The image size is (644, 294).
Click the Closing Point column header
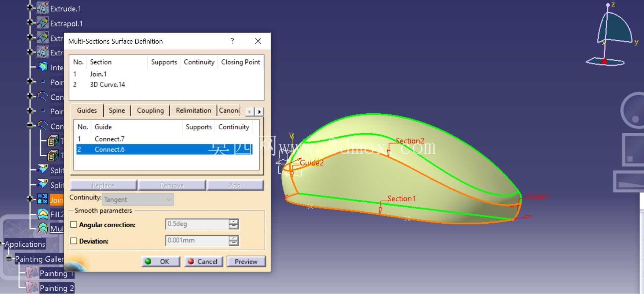coord(241,62)
